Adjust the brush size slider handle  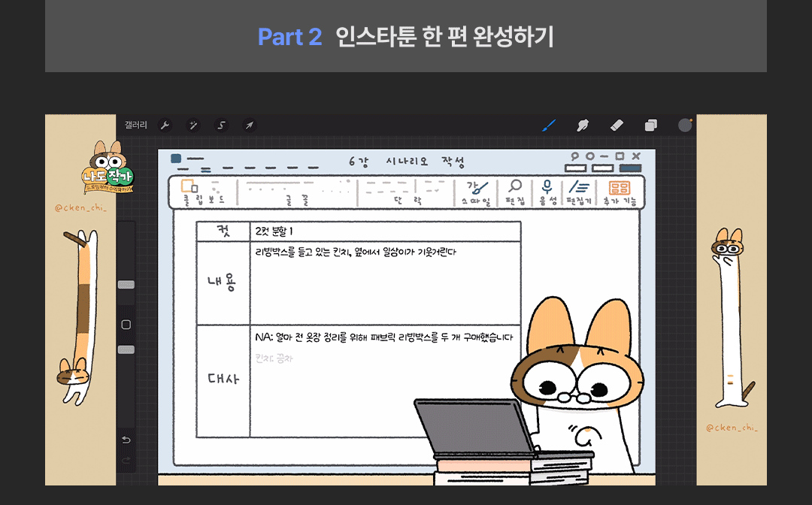126,285
